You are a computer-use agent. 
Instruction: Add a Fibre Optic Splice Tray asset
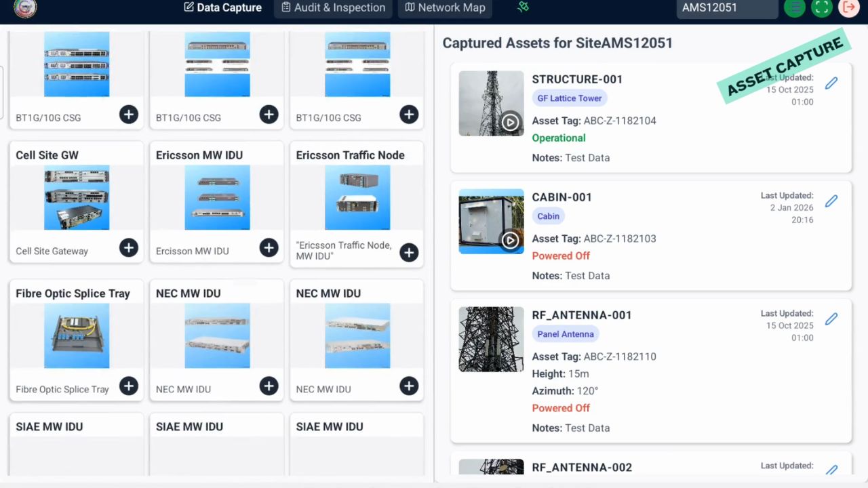pyautogui.click(x=129, y=386)
